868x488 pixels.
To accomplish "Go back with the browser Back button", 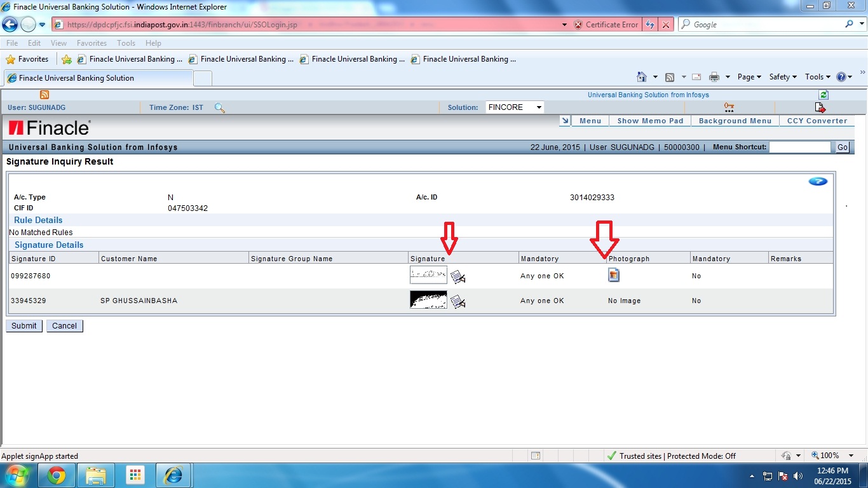I will click(x=10, y=24).
